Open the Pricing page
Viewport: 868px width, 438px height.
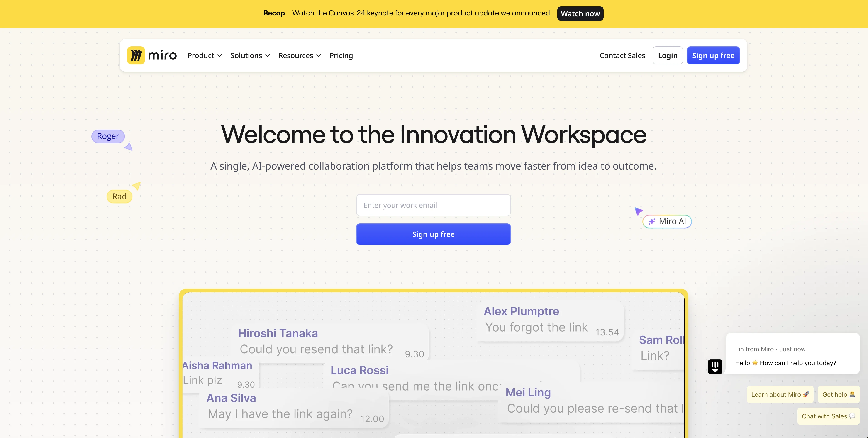(341, 55)
